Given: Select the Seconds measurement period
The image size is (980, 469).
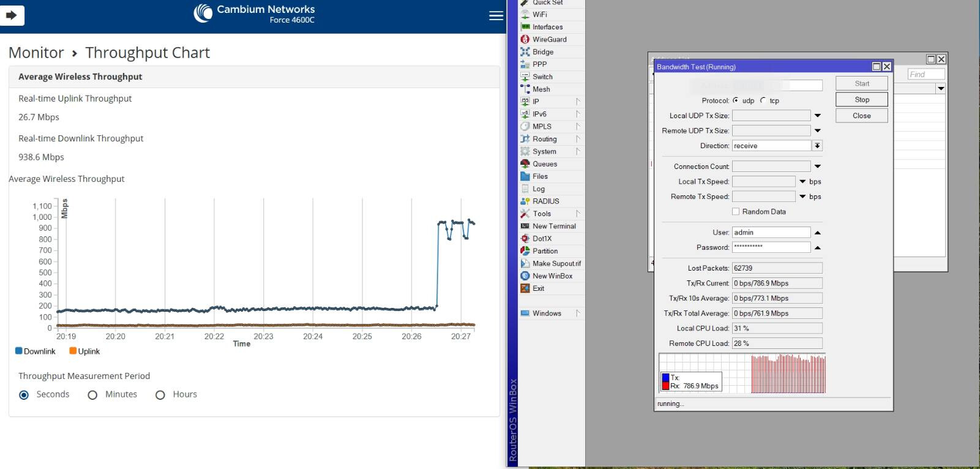Looking at the screenshot, I should (24, 395).
